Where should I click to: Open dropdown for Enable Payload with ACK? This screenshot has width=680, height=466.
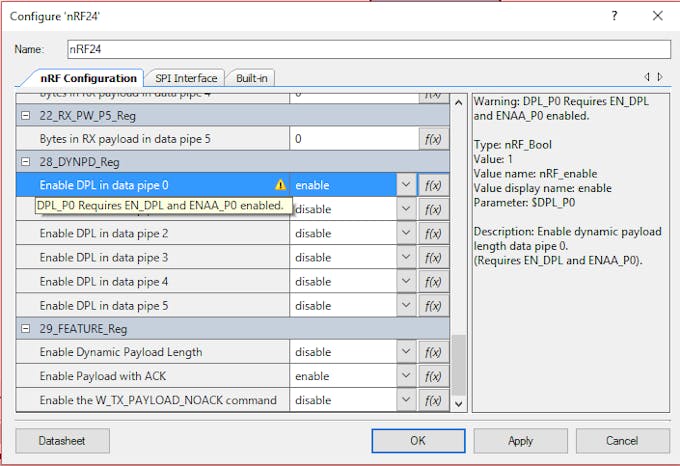coord(406,376)
